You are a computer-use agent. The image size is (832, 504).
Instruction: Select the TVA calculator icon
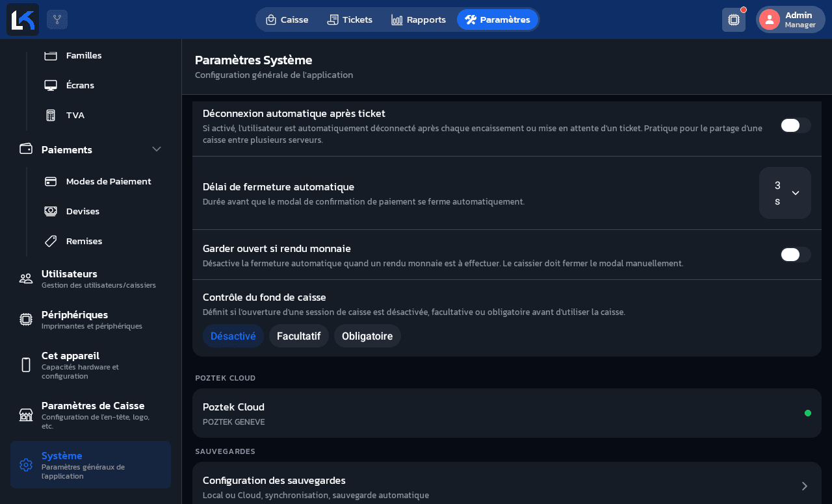click(51, 115)
